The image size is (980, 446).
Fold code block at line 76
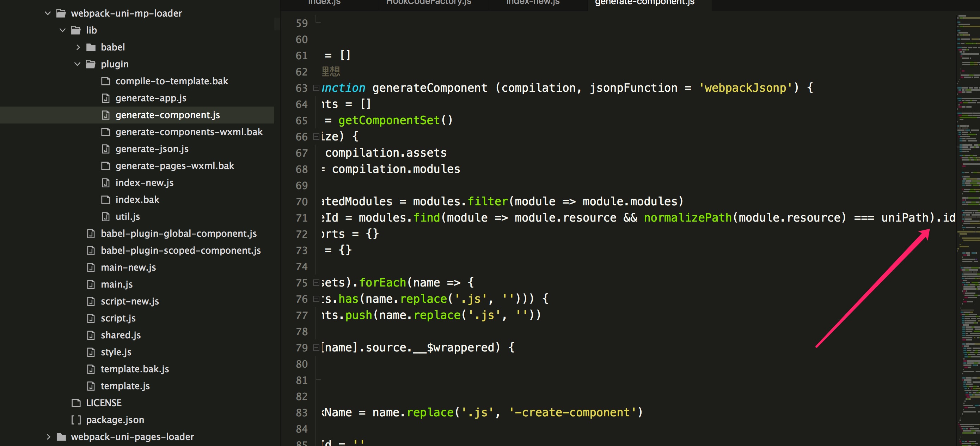(316, 299)
